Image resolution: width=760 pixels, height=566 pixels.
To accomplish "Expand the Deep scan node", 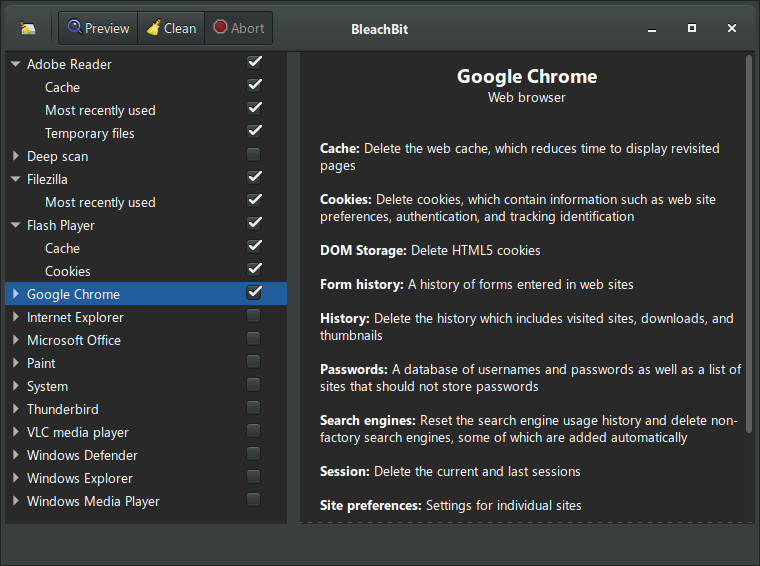I will pyautogui.click(x=16, y=156).
